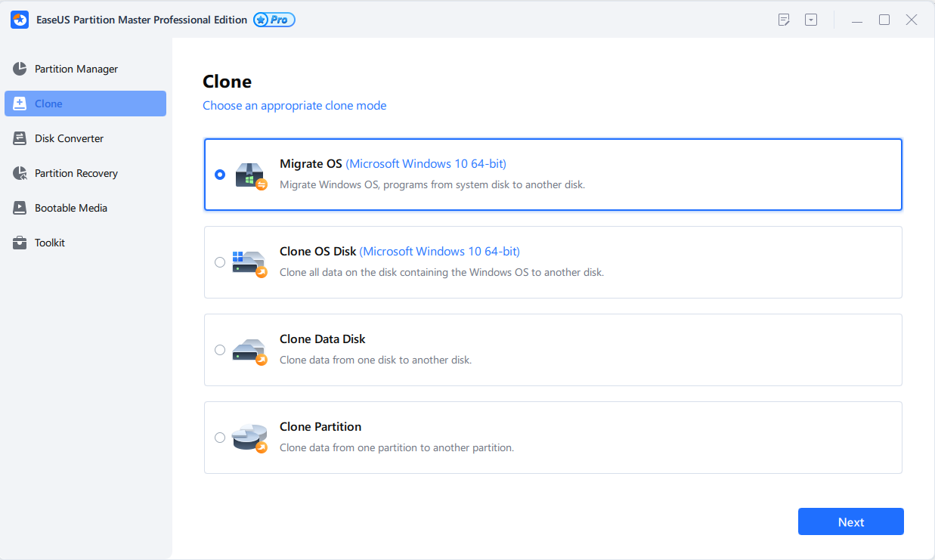This screenshot has width=935, height=560.
Task: Select the Migrate OS radio button
Action: pyautogui.click(x=220, y=175)
